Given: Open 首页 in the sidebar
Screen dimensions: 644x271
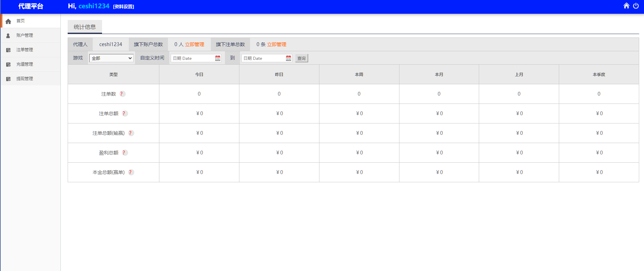Looking at the screenshot, I should 21,21.
